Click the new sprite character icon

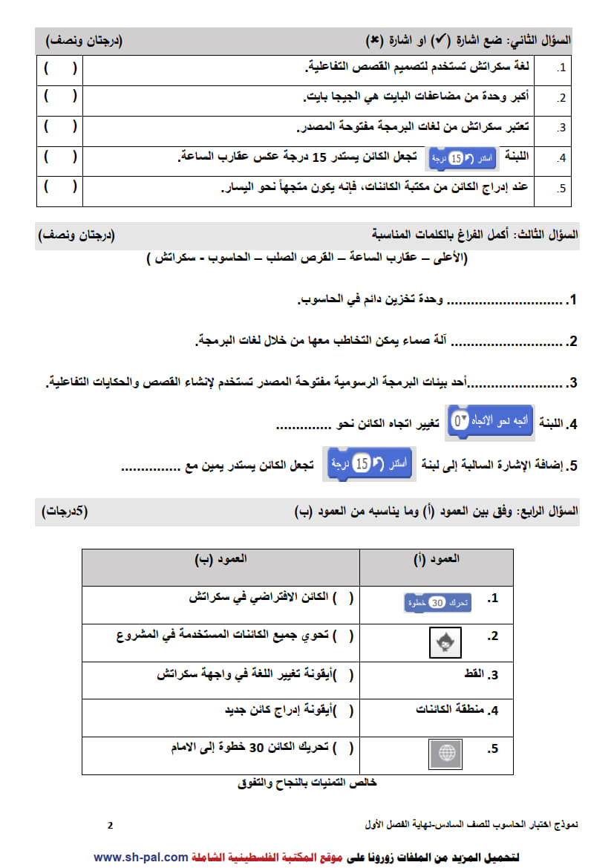click(445, 643)
